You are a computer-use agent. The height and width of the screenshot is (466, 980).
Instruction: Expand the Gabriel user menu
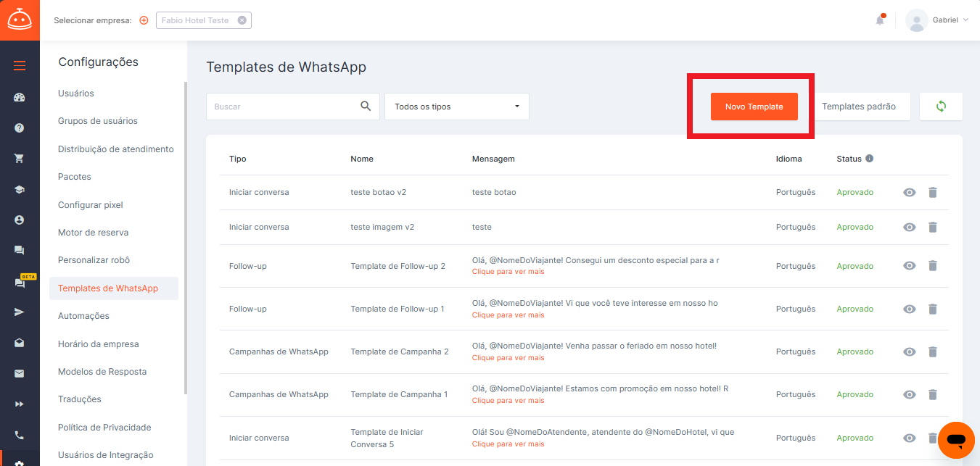click(x=937, y=20)
